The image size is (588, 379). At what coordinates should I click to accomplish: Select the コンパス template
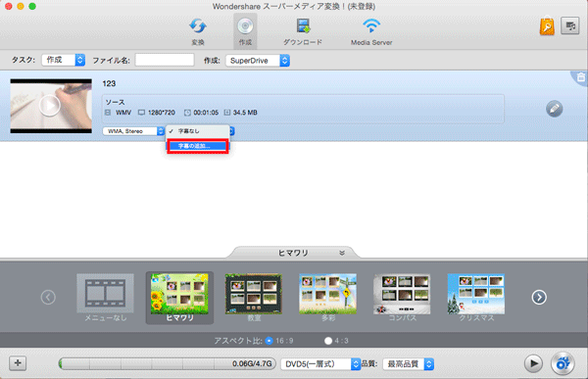[x=402, y=298]
